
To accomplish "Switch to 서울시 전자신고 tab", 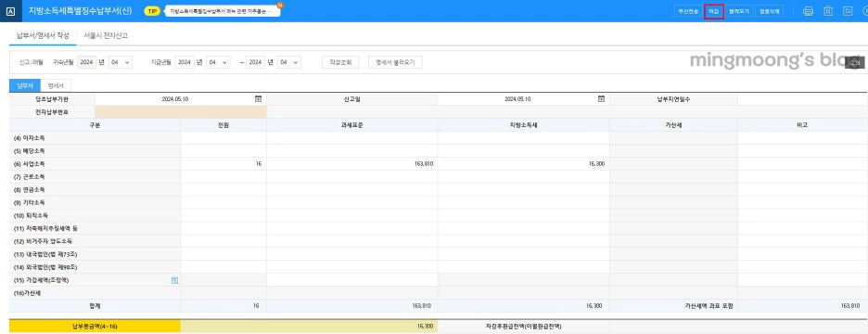I will (105, 35).
